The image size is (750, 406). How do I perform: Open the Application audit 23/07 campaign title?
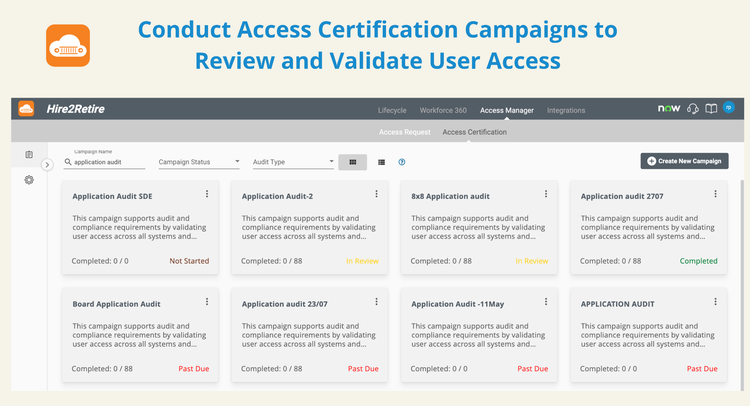285,304
